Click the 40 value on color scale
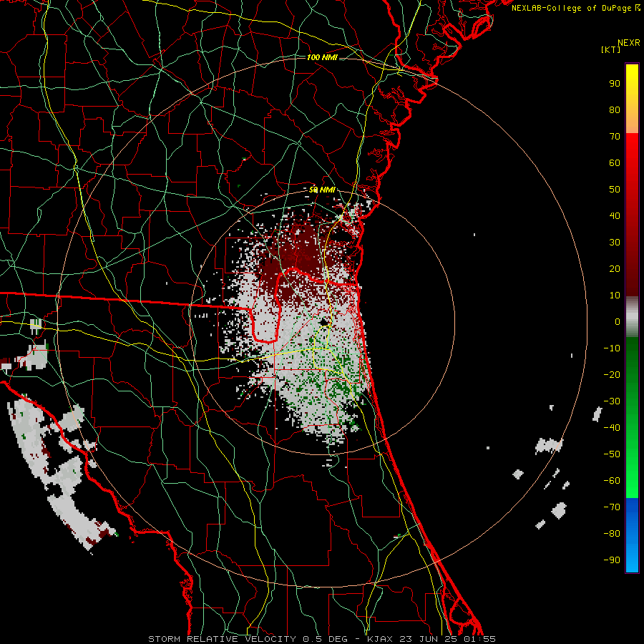 point(615,215)
